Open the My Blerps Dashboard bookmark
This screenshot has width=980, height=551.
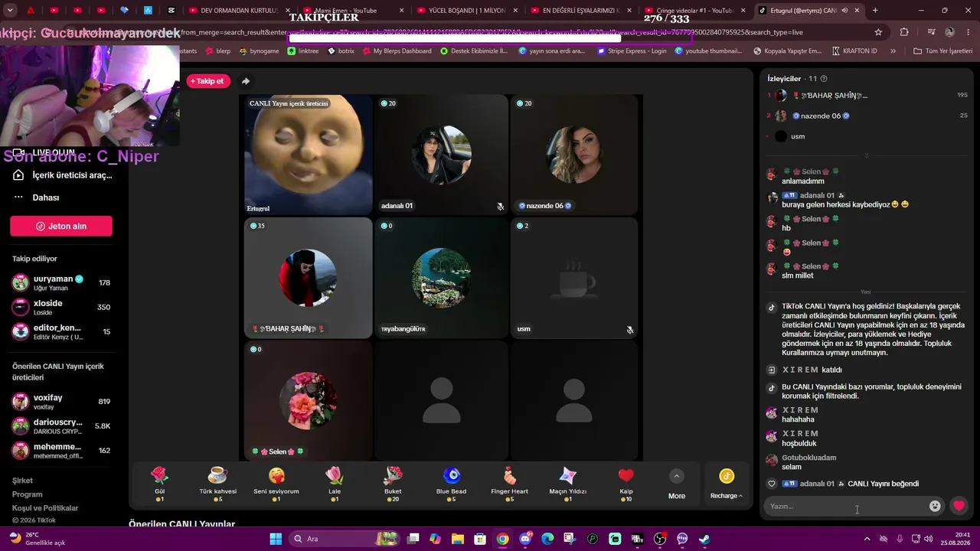point(397,51)
